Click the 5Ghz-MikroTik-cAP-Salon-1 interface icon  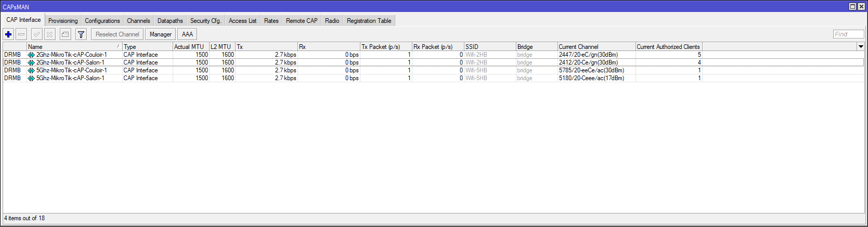coord(31,78)
